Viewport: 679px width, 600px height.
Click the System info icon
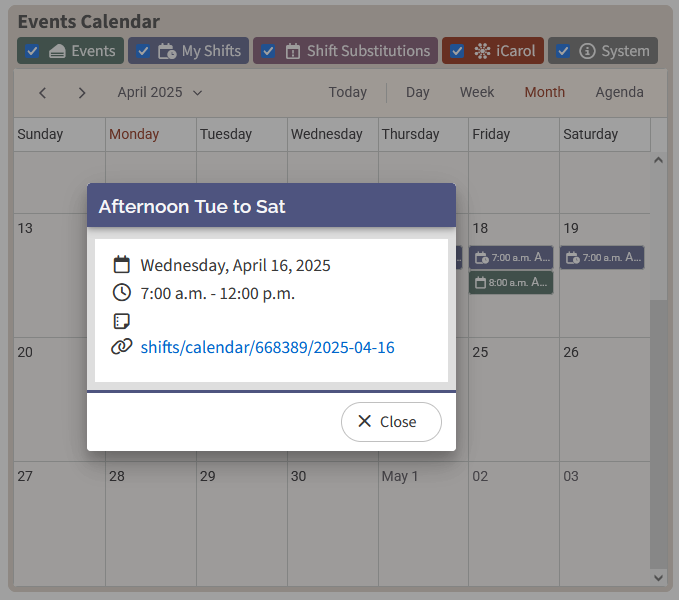click(x=587, y=51)
